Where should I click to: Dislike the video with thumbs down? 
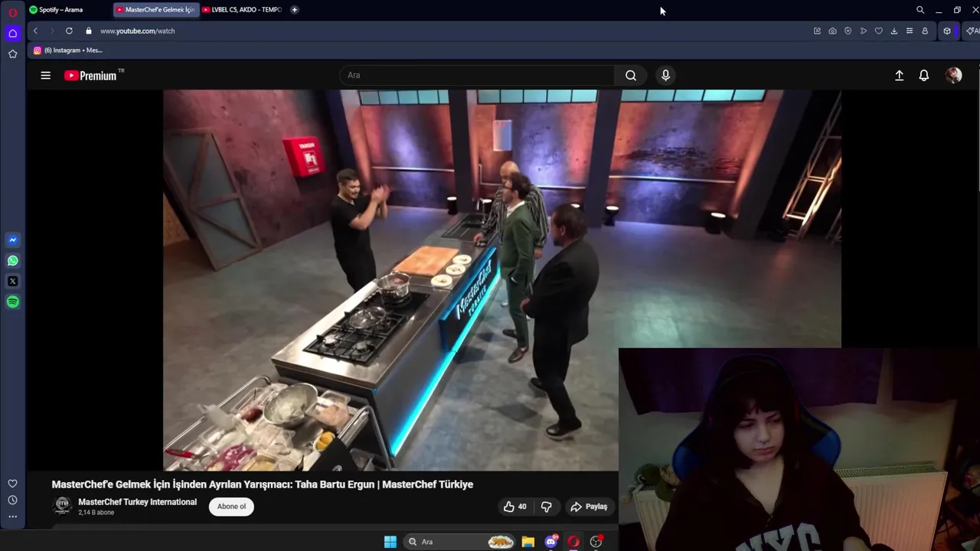point(546,507)
